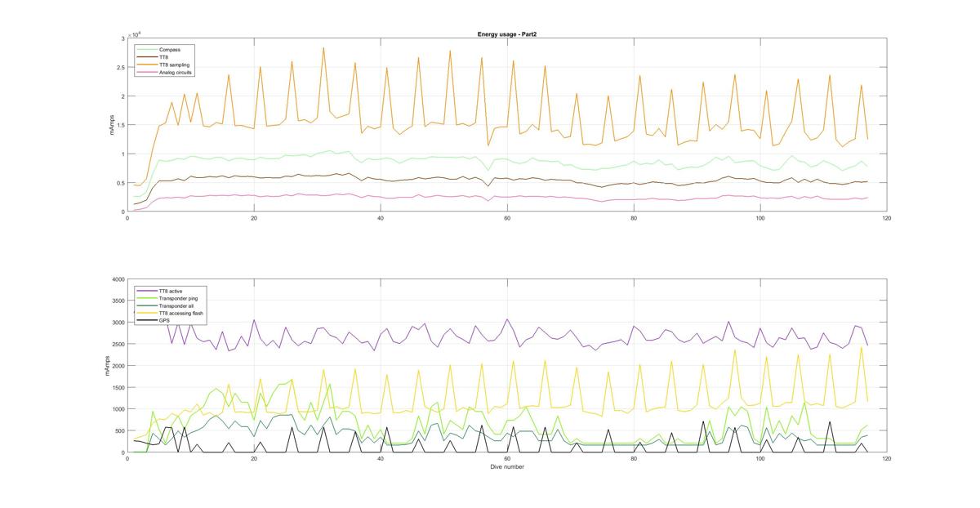Click the x10^4 exponent label above upper chart
The height and width of the screenshot is (508, 980).
point(135,34)
